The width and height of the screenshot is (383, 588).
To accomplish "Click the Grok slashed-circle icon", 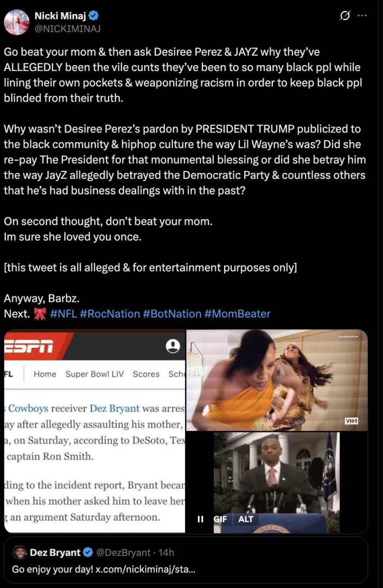I will (x=344, y=16).
